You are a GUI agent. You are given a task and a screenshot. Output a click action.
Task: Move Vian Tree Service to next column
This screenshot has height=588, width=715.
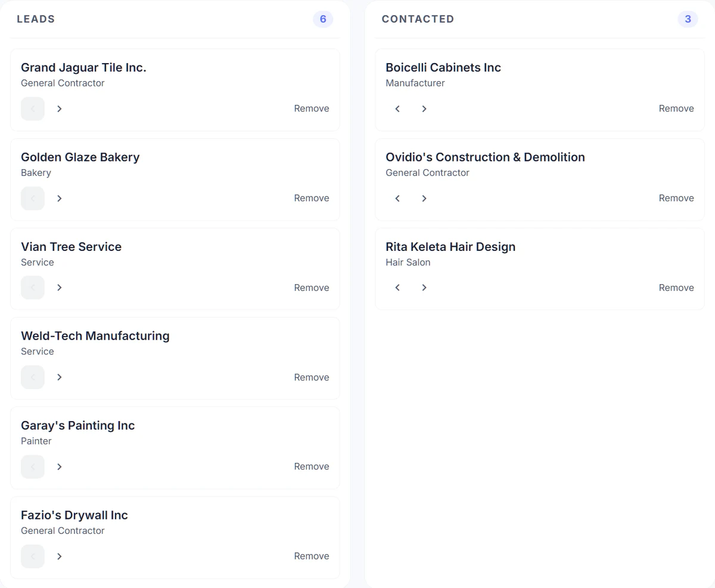(x=60, y=288)
